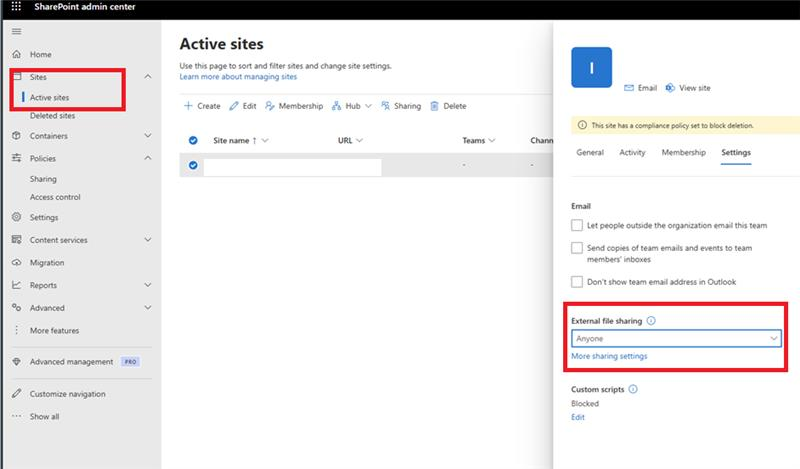Click the Delete trash icon
The image size is (800, 469).
(434, 106)
